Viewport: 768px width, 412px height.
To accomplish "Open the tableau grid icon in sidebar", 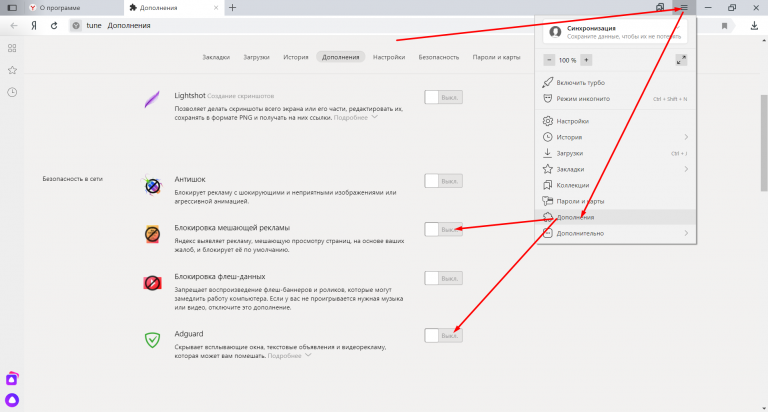I will pos(12,48).
